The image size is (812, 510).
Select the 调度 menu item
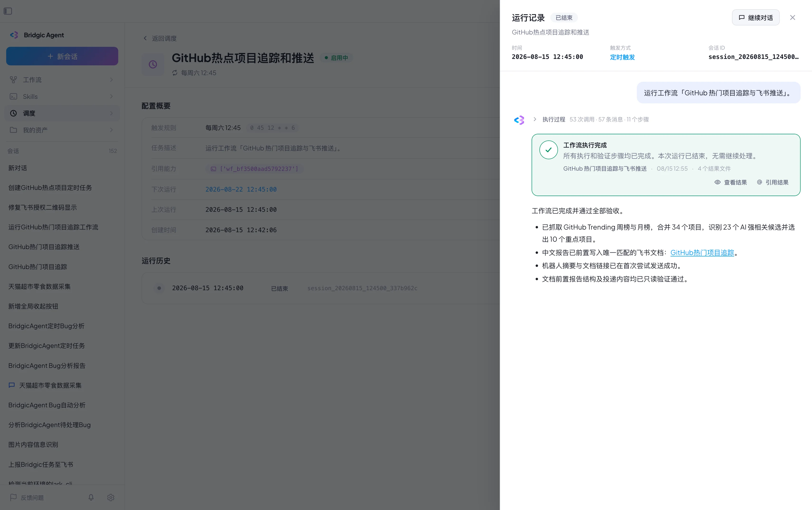(62, 113)
